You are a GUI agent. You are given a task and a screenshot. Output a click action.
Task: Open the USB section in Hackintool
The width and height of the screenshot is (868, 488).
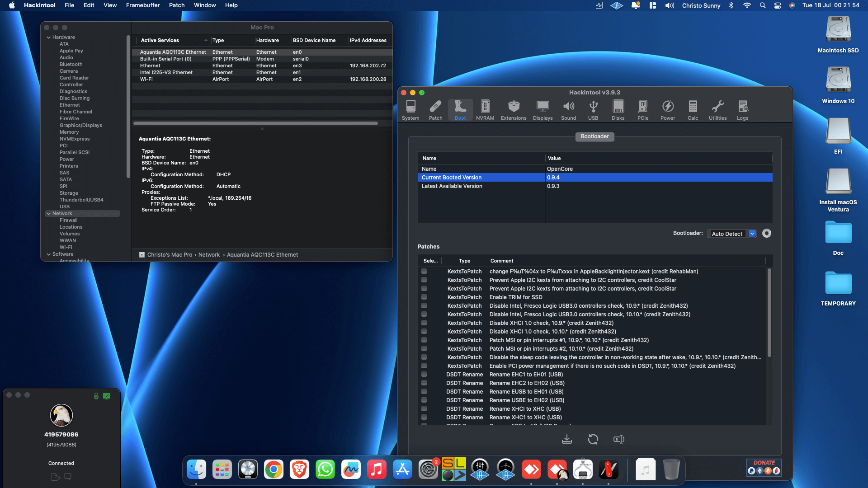(x=593, y=110)
